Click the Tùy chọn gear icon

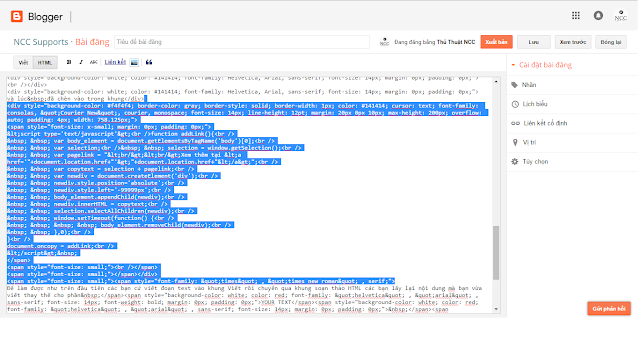(x=515, y=162)
